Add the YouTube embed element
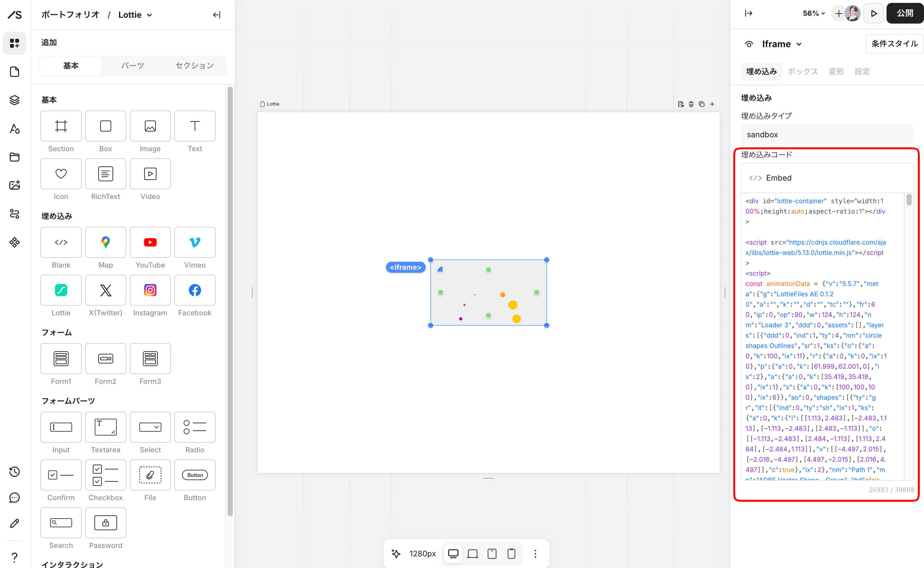Viewport: 924px width, 568px height. click(150, 242)
